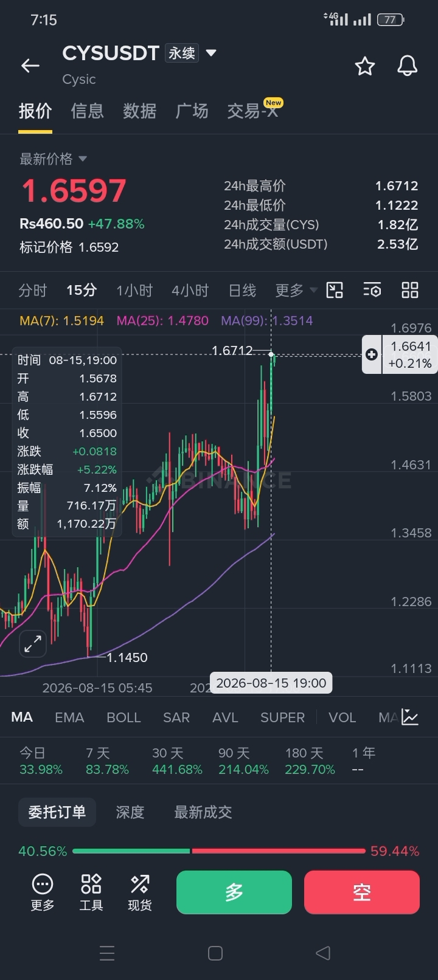Screen dimensions: 438x980
Task: Open price alert bell icon
Action: (x=407, y=66)
